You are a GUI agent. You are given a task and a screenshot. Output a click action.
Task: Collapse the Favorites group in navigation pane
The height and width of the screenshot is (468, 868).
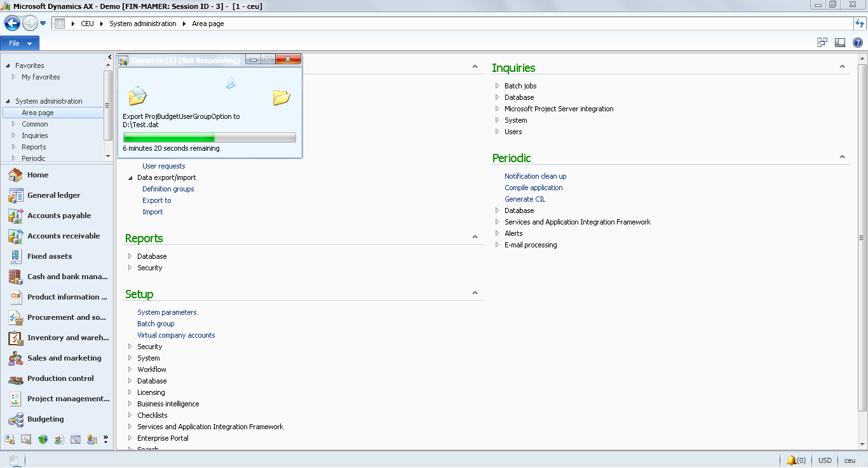click(8, 65)
